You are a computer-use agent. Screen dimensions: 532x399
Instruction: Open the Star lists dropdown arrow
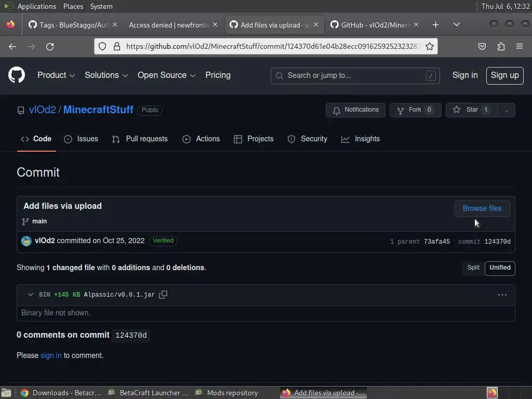(x=507, y=110)
